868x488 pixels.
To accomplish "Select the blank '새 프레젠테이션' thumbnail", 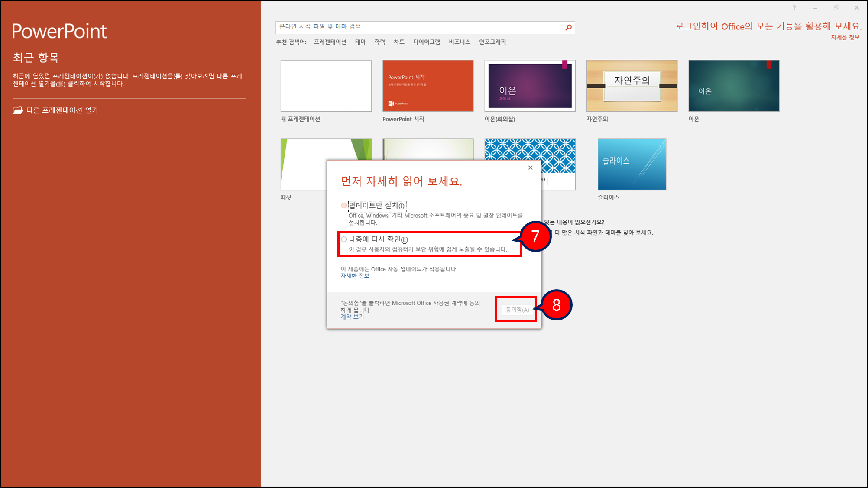I will click(326, 86).
